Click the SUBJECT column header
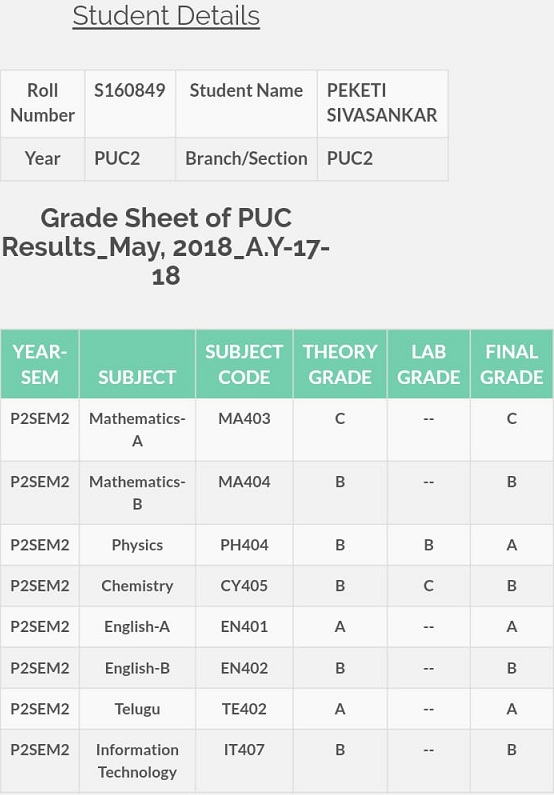The width and height of the screenshot is (554, 795). [137, 364]
